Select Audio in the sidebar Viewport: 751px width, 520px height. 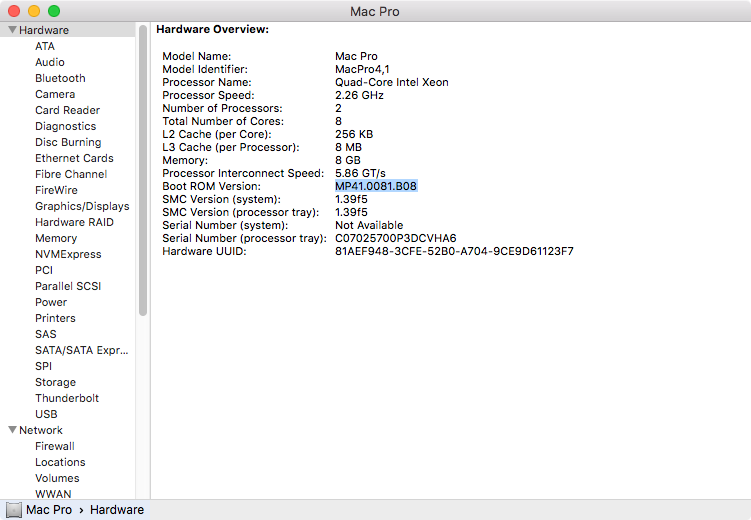tap(50, 62)
